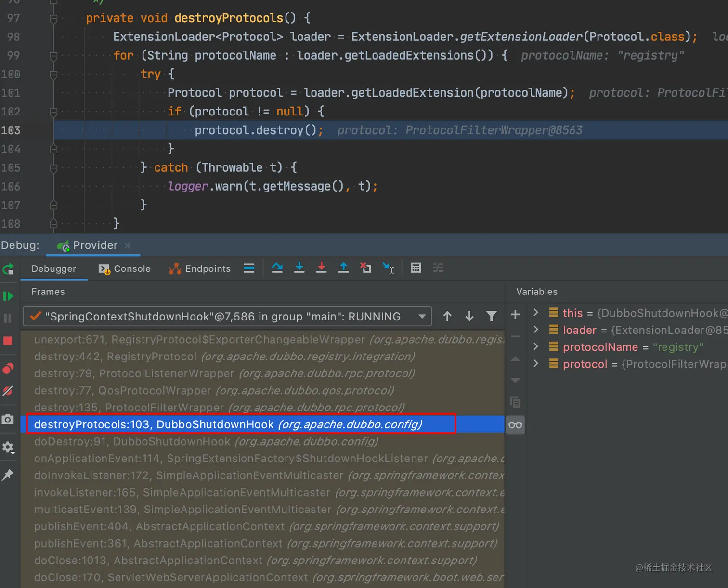Fold the try block at line 100
The image size is (728, 588).
53,75
